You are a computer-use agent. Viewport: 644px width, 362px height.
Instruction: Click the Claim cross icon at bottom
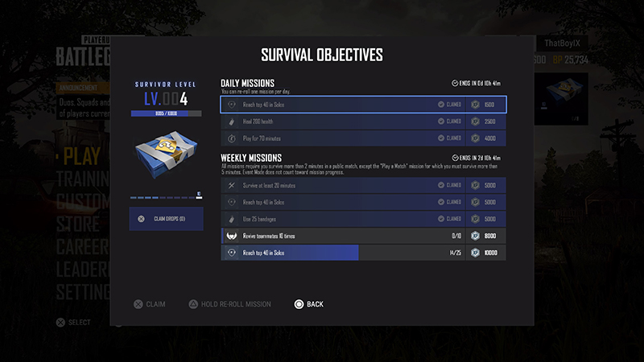point(138,304)
